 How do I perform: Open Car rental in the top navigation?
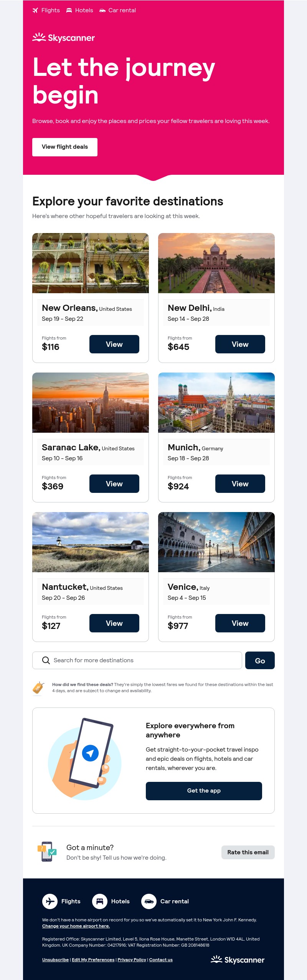pos(117,10)
